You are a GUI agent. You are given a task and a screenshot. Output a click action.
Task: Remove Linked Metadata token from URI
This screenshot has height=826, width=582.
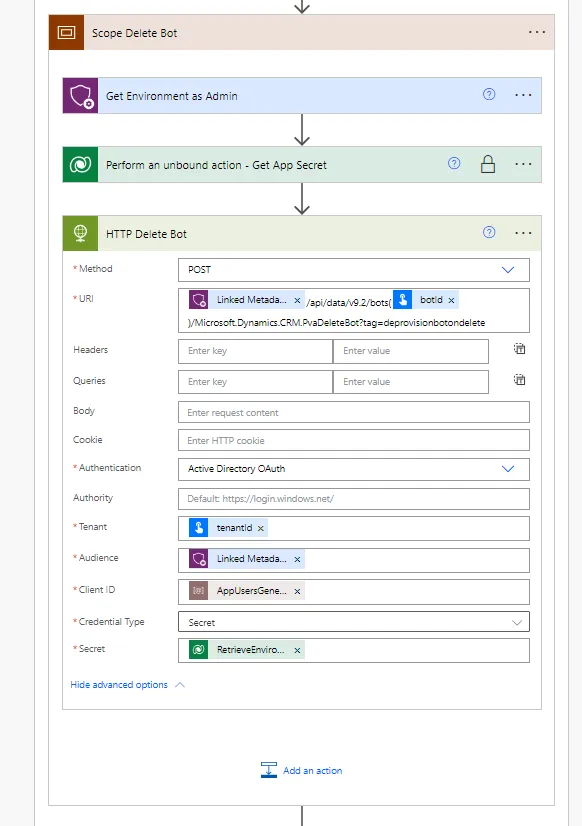(x=297, y=300)
